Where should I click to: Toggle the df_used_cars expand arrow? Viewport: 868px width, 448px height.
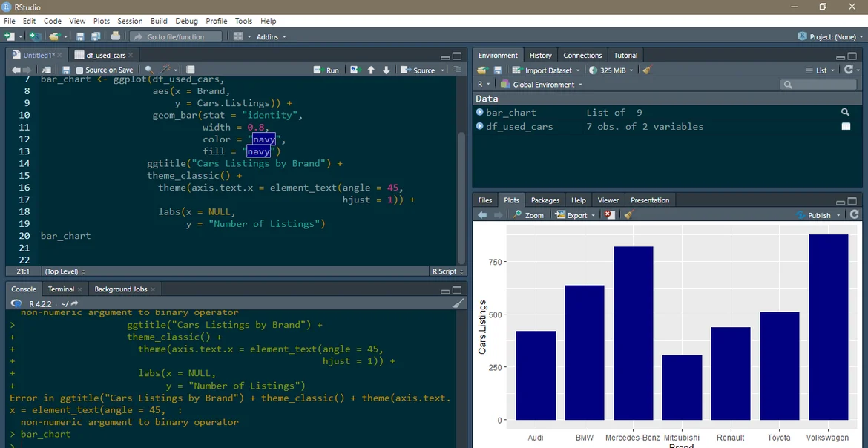tap(480, 127)
